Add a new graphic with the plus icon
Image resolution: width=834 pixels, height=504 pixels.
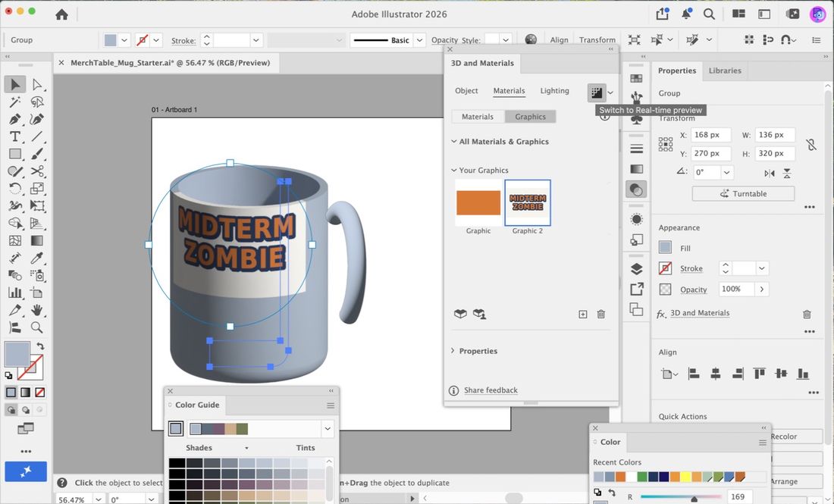point(583,315)
